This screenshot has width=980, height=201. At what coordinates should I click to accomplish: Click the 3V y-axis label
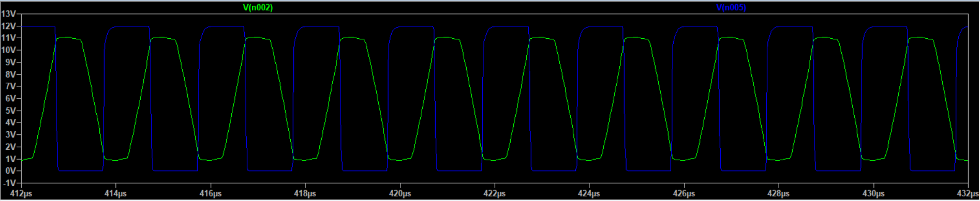tap(11, 134)
